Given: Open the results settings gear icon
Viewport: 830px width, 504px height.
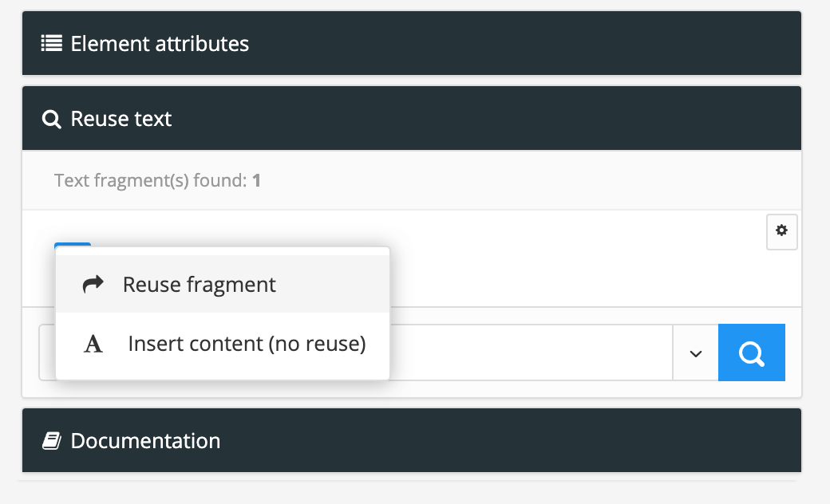Looking at the screenshot, I should 782,231.
